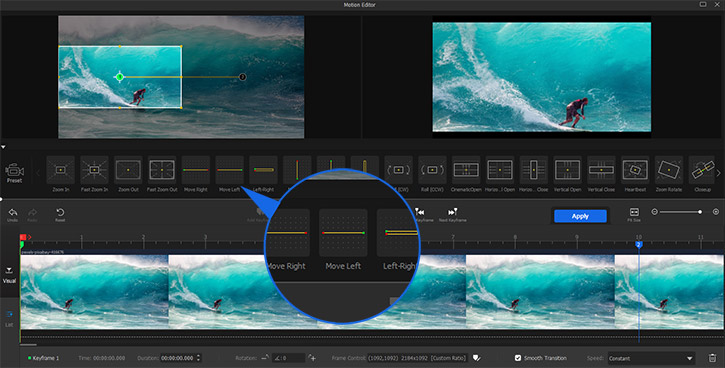Pick the Horizontal Open preset
Viewport: 725px width, 368px height.
500,170
